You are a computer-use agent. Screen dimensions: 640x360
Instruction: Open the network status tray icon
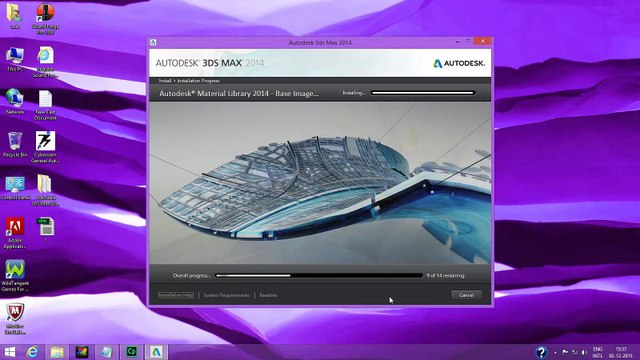tap(575, 352)
